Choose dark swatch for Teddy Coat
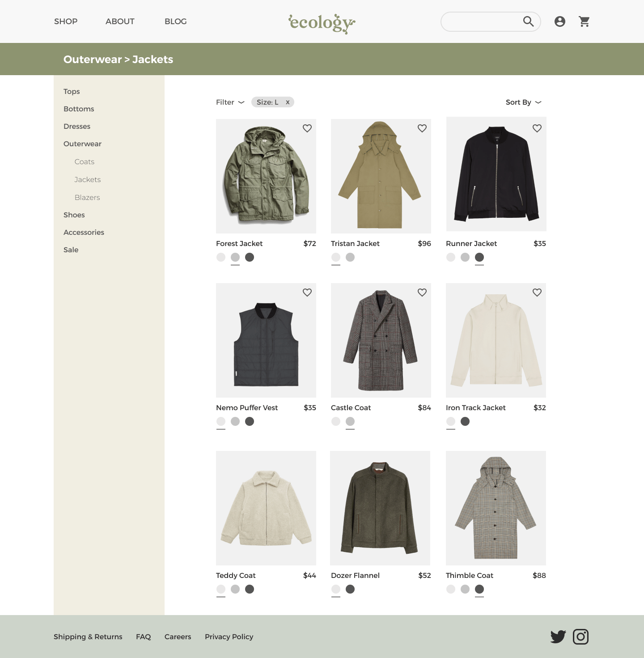Screen dimensions: 644x658 click(x=250, y=589)
